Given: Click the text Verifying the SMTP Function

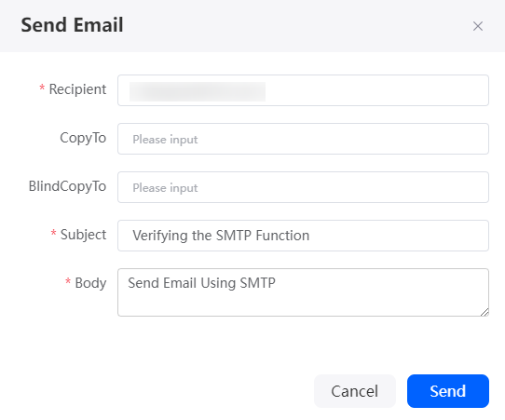Looking at the screenshot, I should (221, 236).
